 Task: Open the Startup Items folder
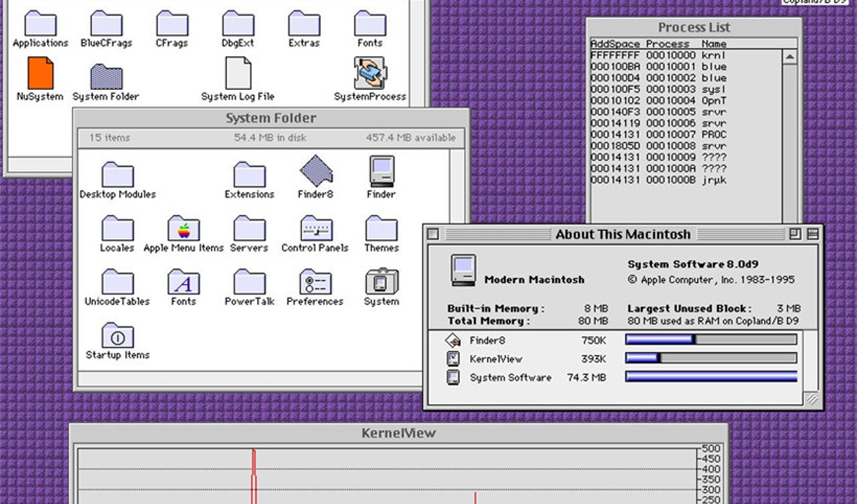(x=117, y=335)
